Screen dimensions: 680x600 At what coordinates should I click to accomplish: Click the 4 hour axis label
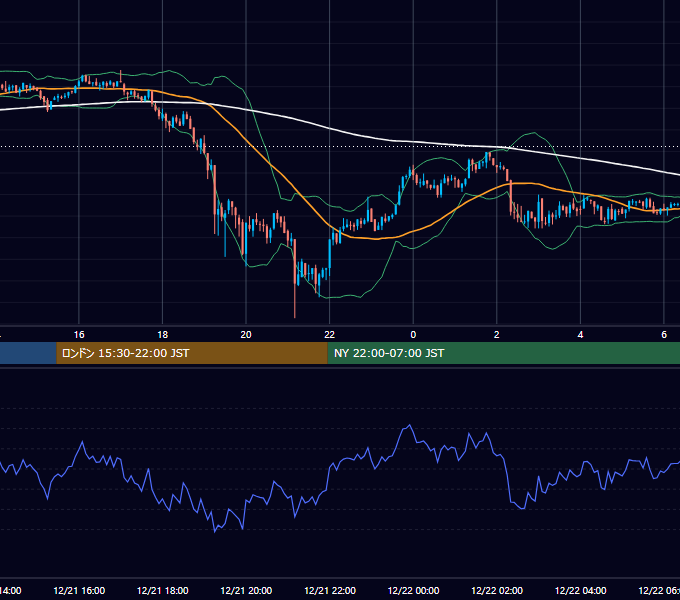(580, 335)
